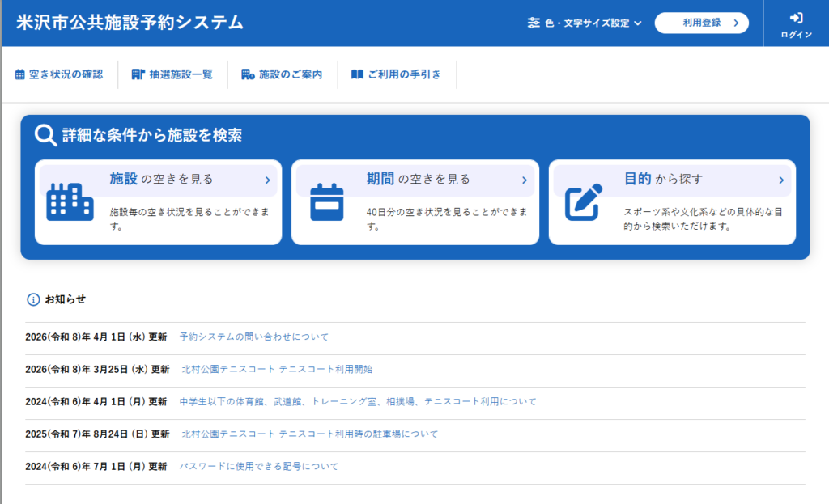The width and height of the screenshot is (829, 504).
Task: Click the large buildings icon in 施設 card
Action: [70, 201]
